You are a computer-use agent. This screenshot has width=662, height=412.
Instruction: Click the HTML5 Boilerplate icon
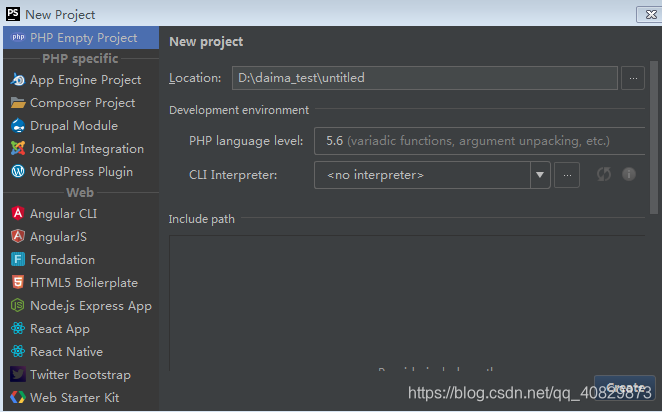[x=18, y=282]
